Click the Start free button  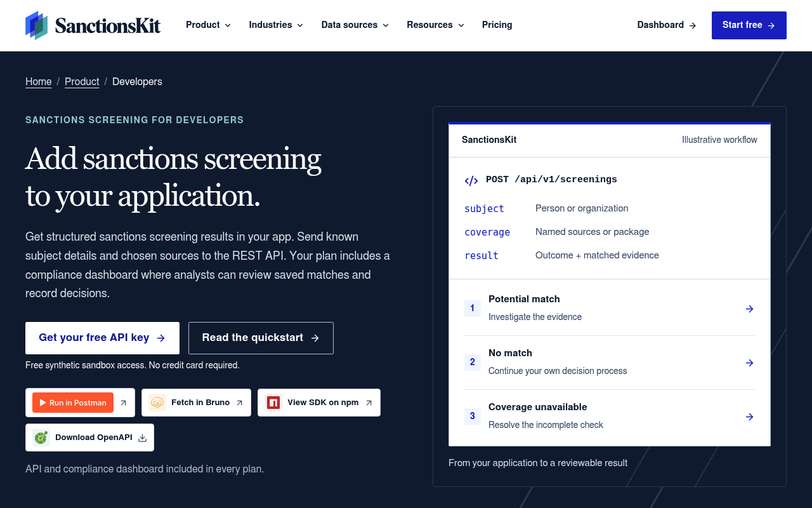[x=749, y=25]
